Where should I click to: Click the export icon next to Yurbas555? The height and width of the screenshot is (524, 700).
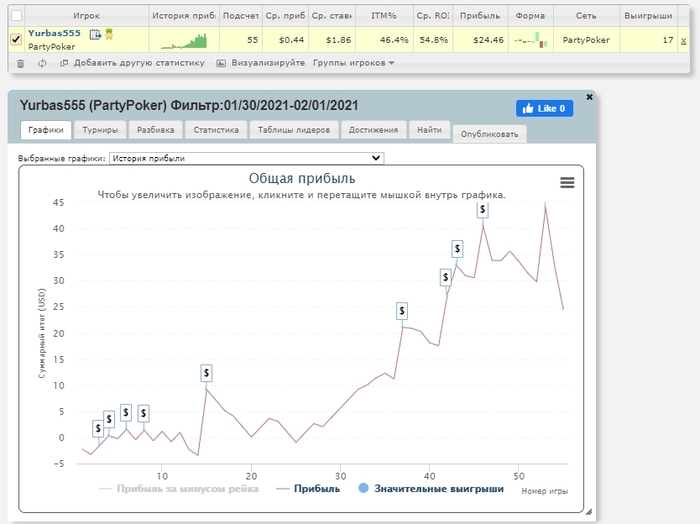tap(95, 34)
